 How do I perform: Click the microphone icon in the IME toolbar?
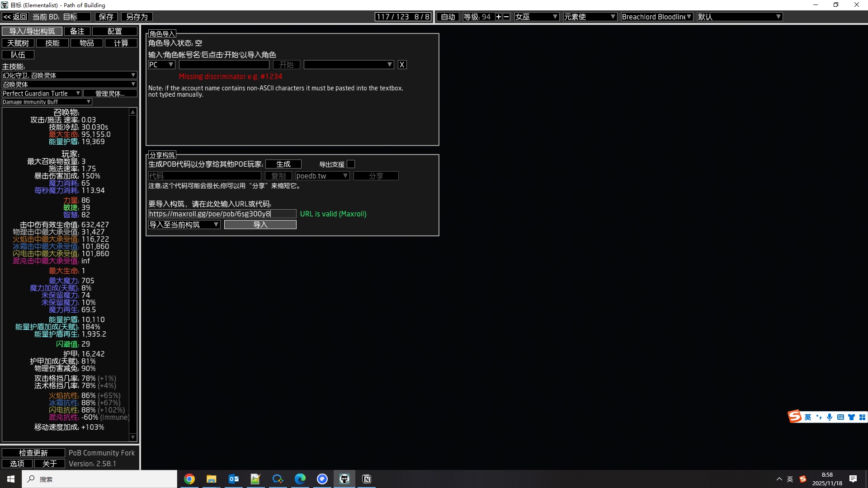click(830, 417)
